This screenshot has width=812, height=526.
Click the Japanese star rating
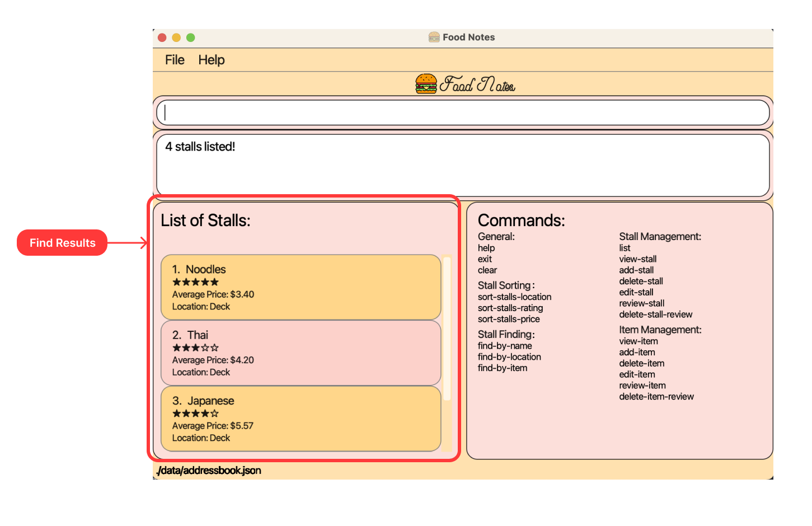pyautogui.click(x=195, y=414)
